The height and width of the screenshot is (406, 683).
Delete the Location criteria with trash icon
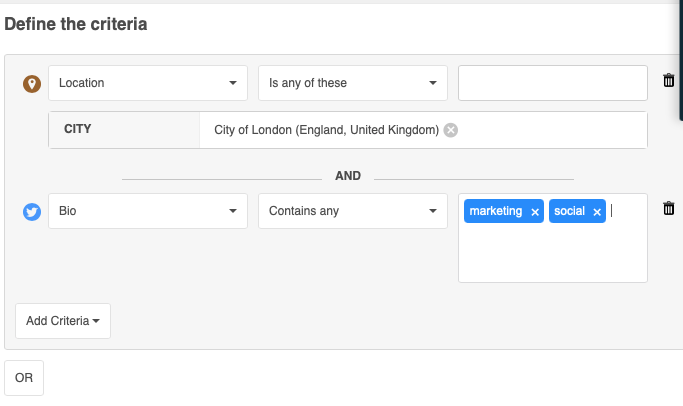pos(669,81)
